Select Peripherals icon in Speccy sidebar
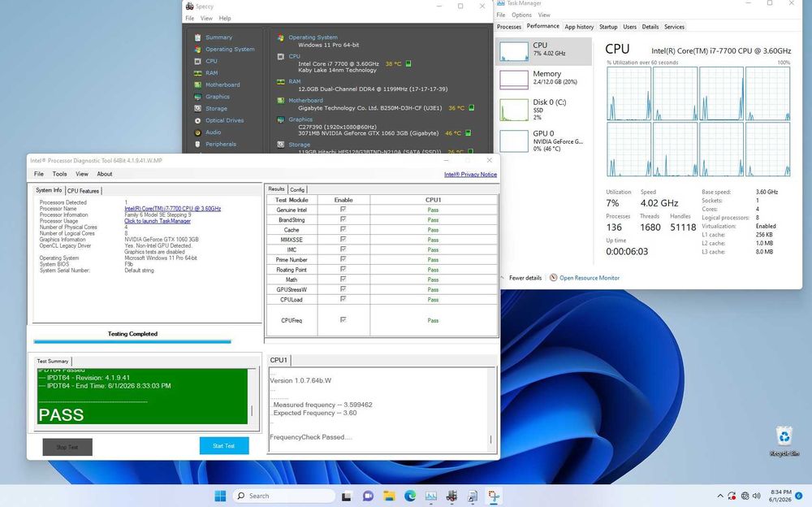This screenshot has height=507, width=812. 197,144
